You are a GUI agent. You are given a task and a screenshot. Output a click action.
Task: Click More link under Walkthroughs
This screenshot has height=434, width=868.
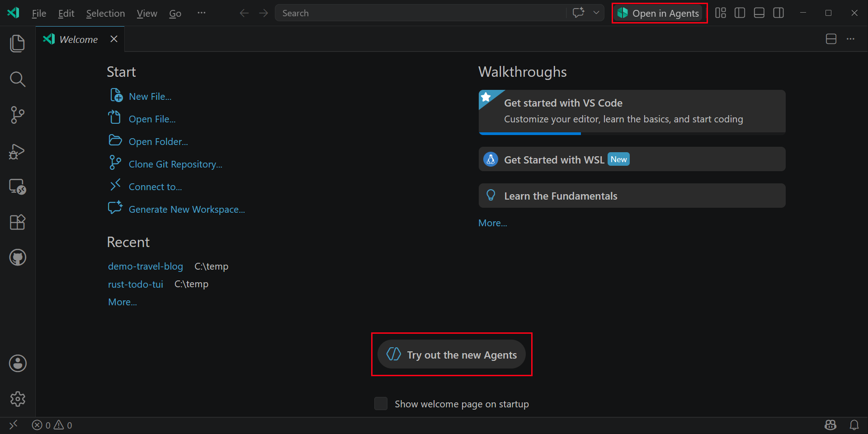tap(493, 223)
